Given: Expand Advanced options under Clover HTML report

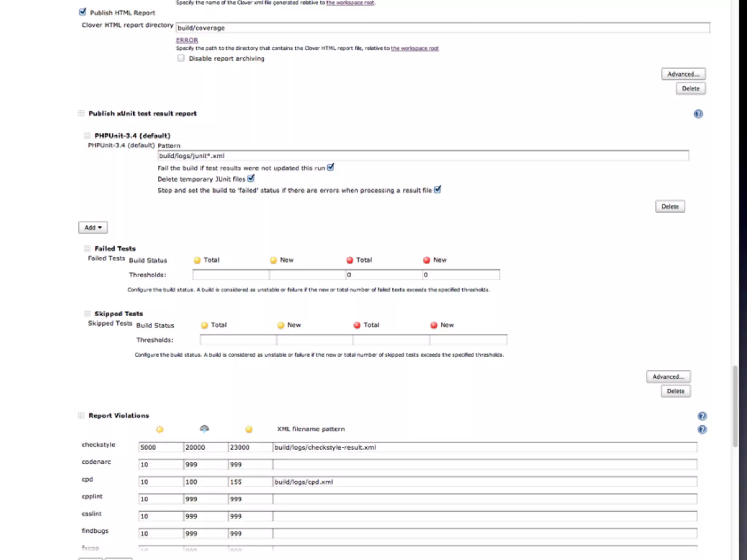Looking at the screenshot, I should tap(683, 74).
